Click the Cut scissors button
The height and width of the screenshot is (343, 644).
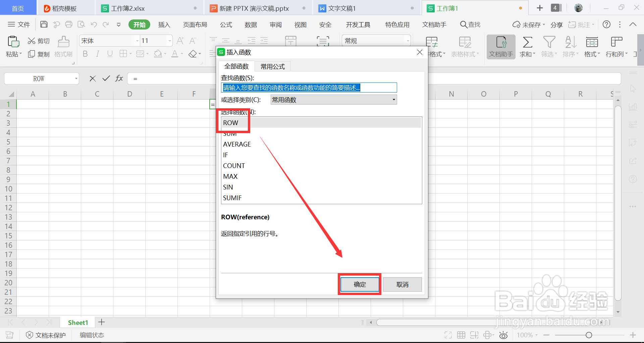coord(39,41)
